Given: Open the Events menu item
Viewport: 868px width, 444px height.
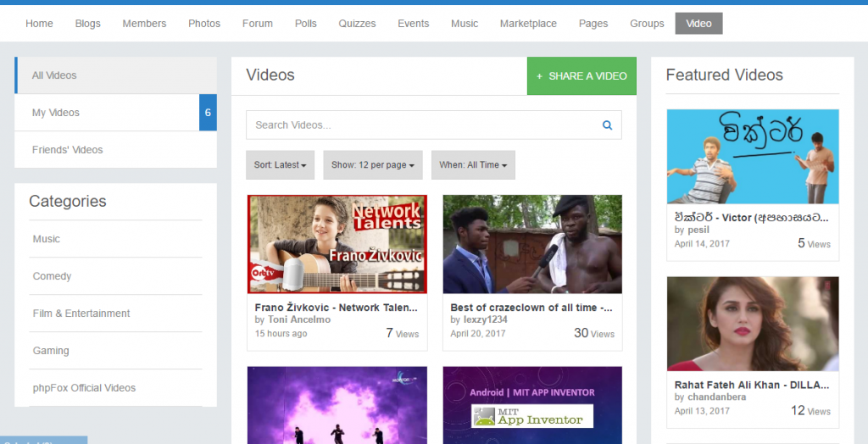Looking at the screenshot, I should click(x=414, y=23).
